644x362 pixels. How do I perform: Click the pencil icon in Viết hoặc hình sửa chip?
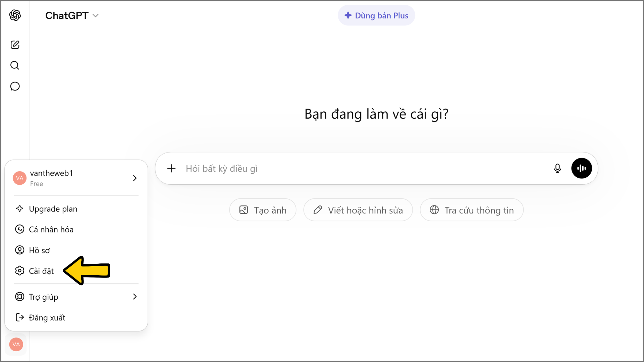tap(318, 210)
